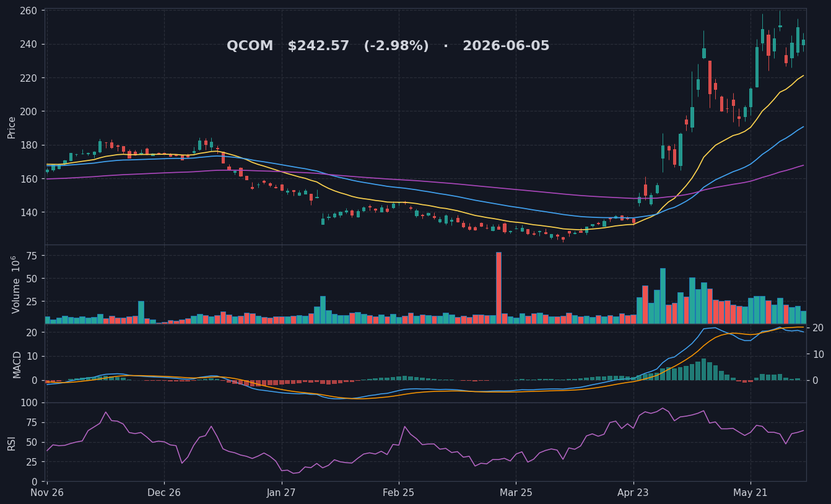The image size is (831, 504).
Task: Click the 'Jan 27' date label
Action: coord(281,493)
